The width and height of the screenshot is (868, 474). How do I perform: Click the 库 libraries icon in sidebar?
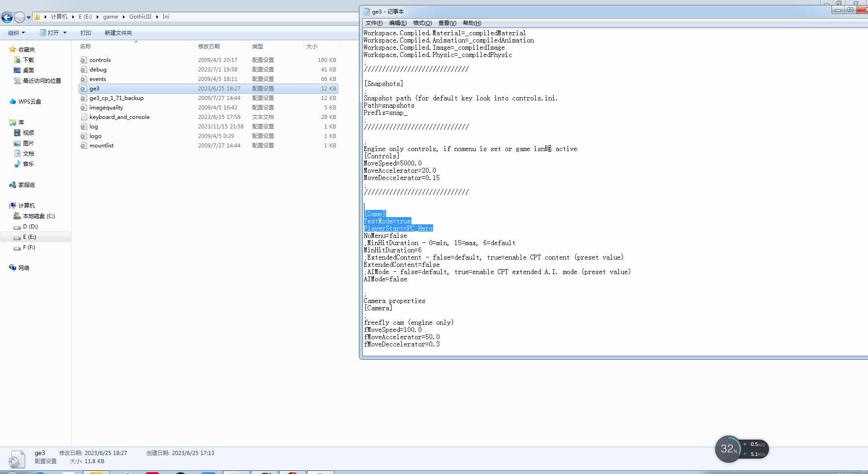(x=13, y=122)
